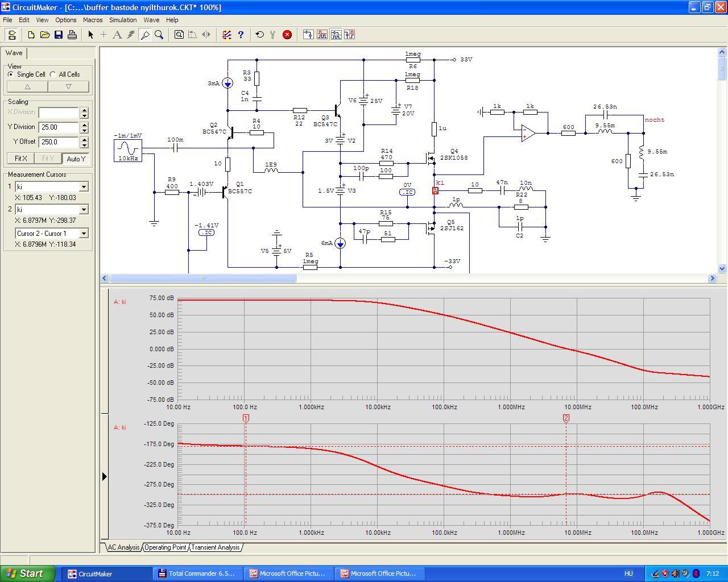Click the Y Division input field

coord(59,127)
